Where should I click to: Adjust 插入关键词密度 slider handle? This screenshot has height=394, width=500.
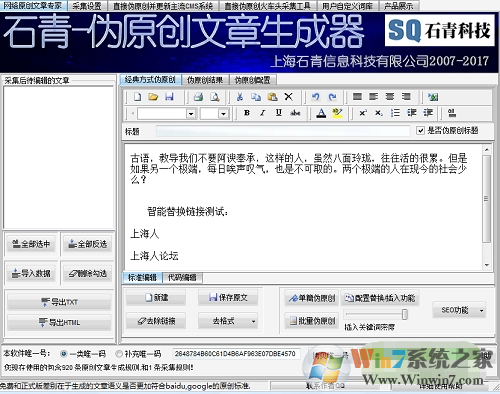pos(405,314)
